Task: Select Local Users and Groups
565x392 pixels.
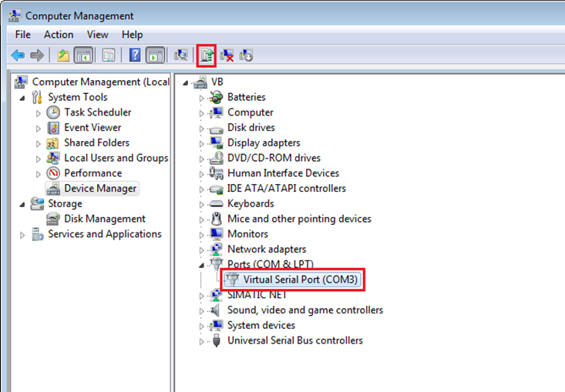Action: [x=116, y=158]
